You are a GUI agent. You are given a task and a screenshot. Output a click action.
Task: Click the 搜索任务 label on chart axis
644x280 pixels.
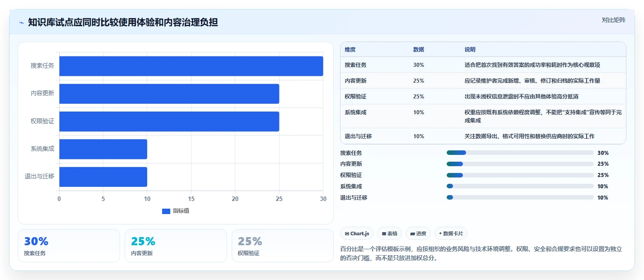pos(42,66)
